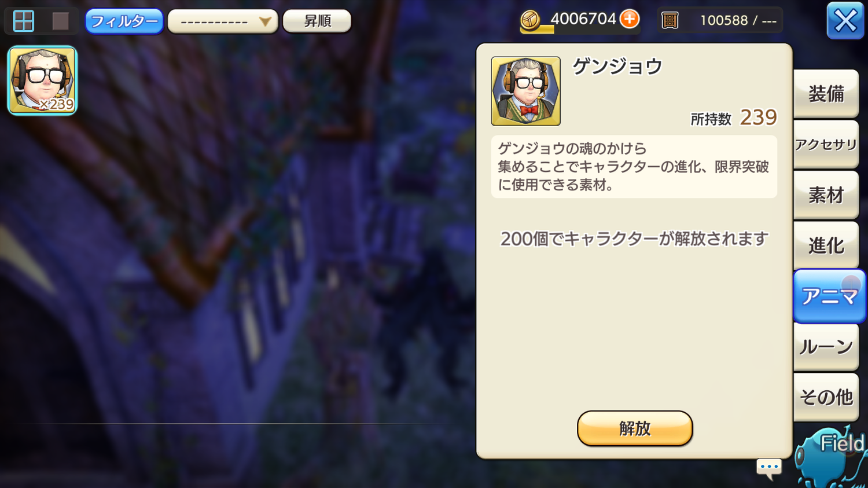This screenshot has width=868, height=488.
Task: Close the inventory with X button
Action: coord(845,21)
